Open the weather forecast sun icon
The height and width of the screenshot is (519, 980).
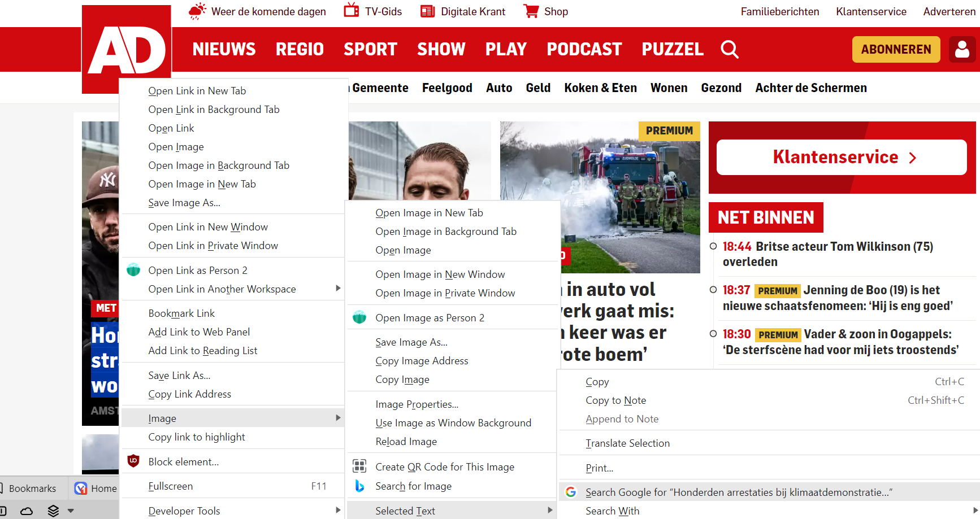point(197,11)
